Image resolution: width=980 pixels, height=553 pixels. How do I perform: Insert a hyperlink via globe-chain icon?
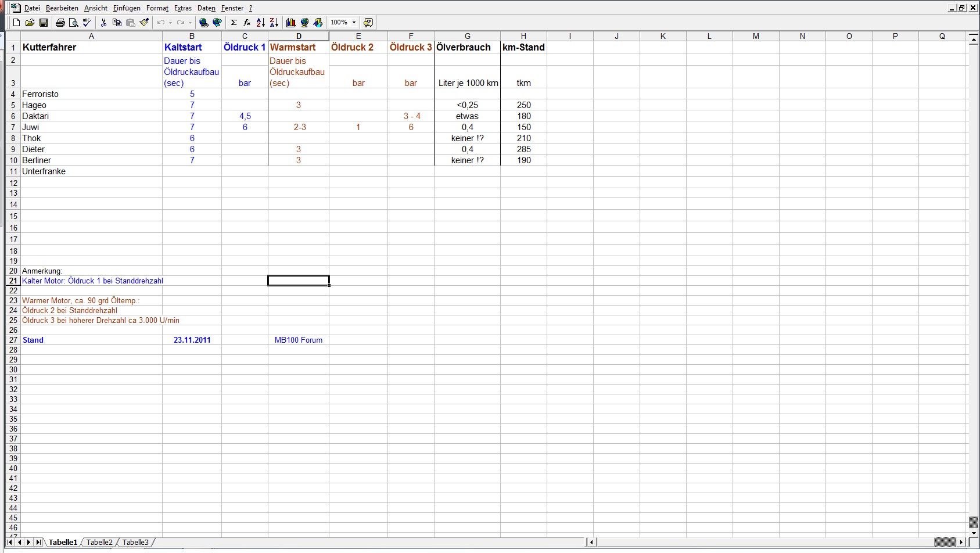click(203, 23)
